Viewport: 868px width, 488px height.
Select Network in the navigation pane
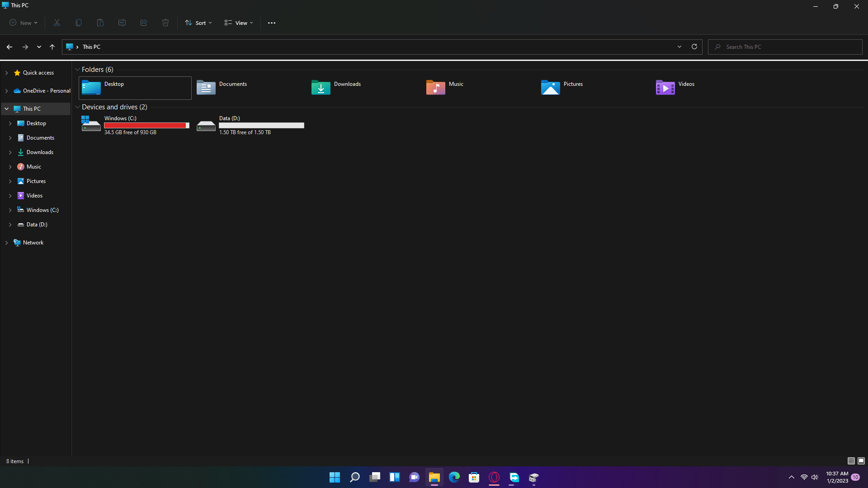tap(33, 243)
